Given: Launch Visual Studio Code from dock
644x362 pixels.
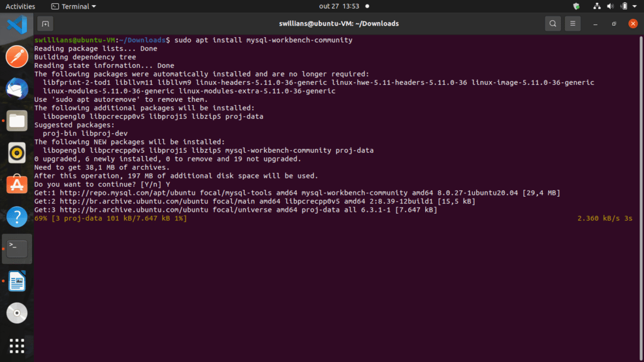Looking at the screenshot, I should point(17,25).
